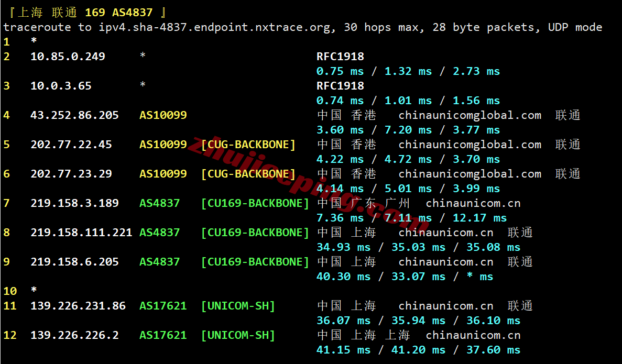Click latency value 1.56 ms

click(x=476, y=101)
